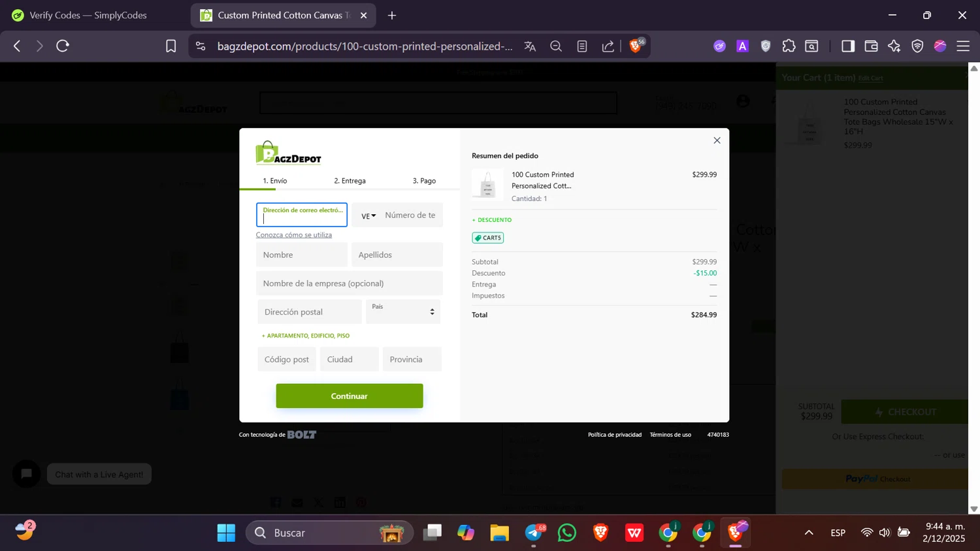Open Brave VPN icon in toolbar
980x551 pixels.
pyautogui.click(x=917, y=46)
